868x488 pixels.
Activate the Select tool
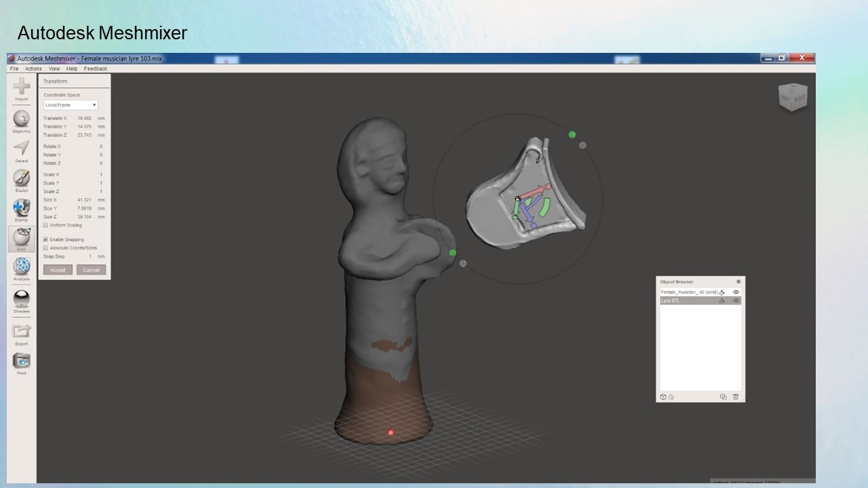pos(22,148)
